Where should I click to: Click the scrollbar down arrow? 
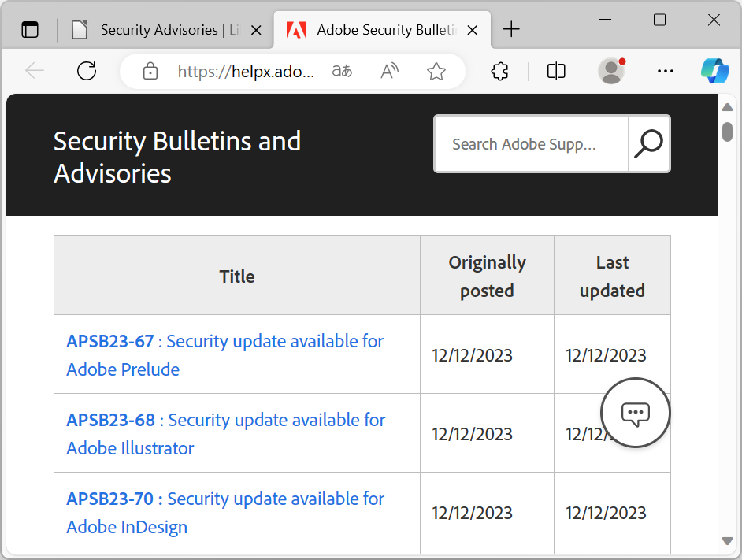[x=727, y=540]
